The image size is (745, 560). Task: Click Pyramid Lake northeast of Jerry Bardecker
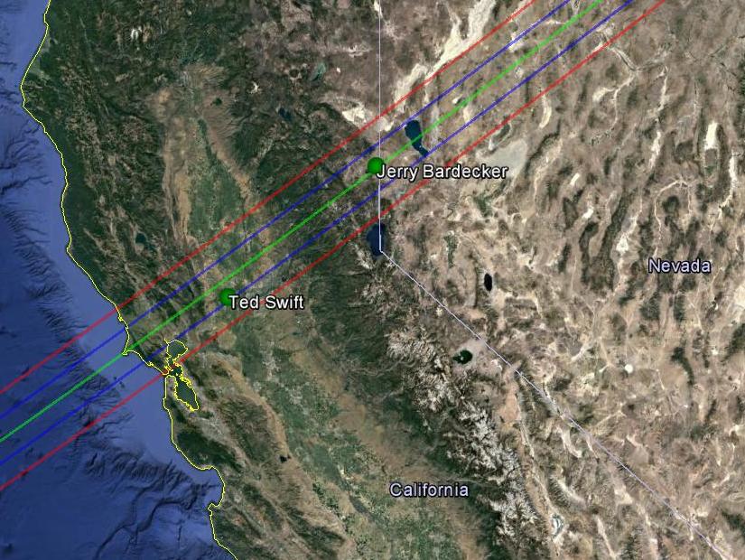[x=414, y=136]
